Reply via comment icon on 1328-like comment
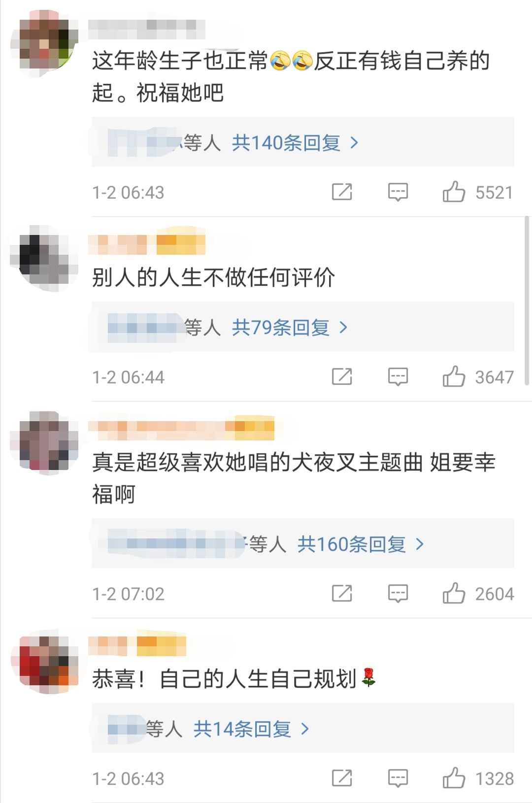 click(398, 778)
